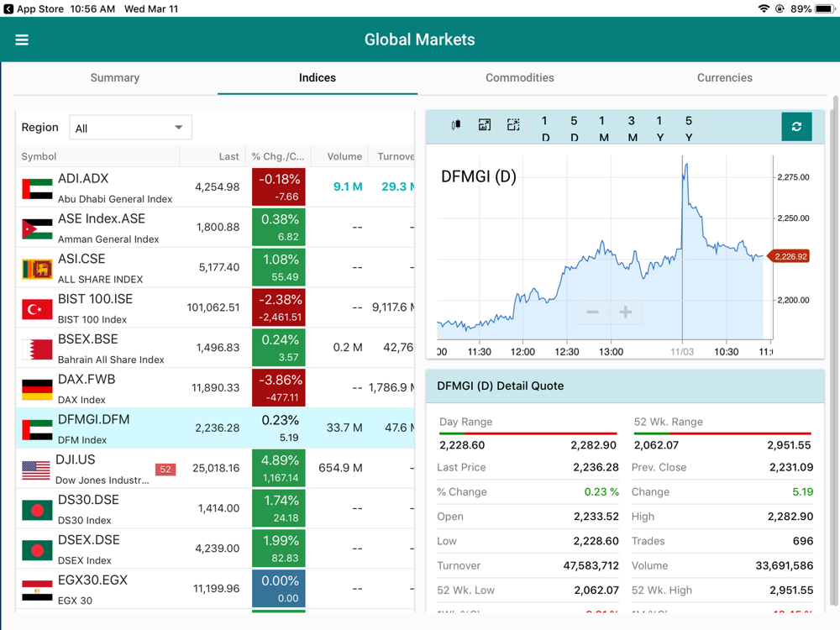Set chart period to 1 D

[545, 129]
